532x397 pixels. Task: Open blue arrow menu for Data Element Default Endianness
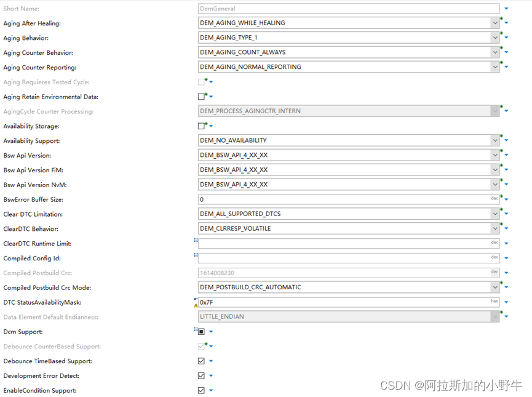(x=506, y=316)
